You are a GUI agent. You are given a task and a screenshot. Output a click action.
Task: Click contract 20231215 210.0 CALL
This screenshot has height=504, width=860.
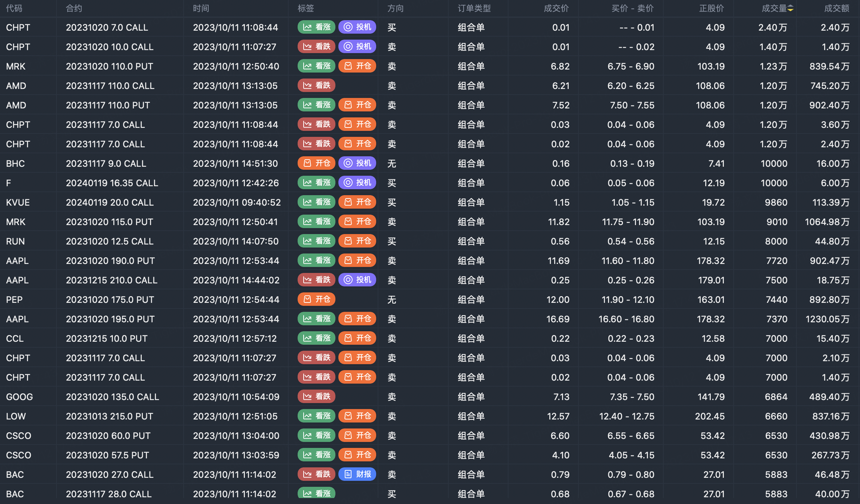pos(112,280)
